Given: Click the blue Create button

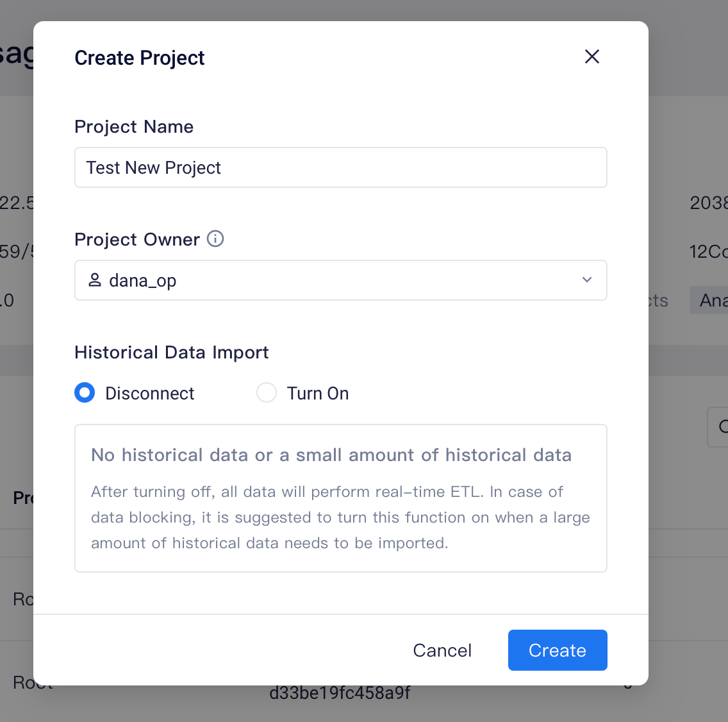Looking at the screenshot, I should click(x=558, y=650).
